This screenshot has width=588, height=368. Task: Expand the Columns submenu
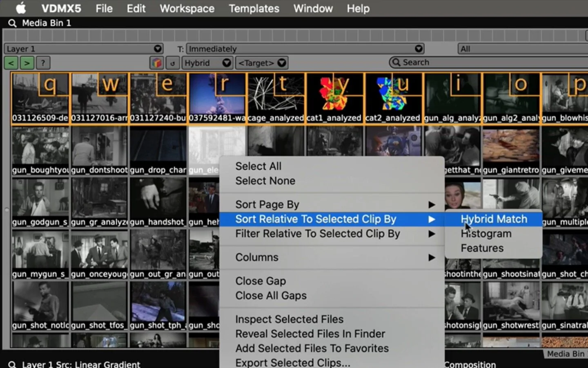(257, 257)
